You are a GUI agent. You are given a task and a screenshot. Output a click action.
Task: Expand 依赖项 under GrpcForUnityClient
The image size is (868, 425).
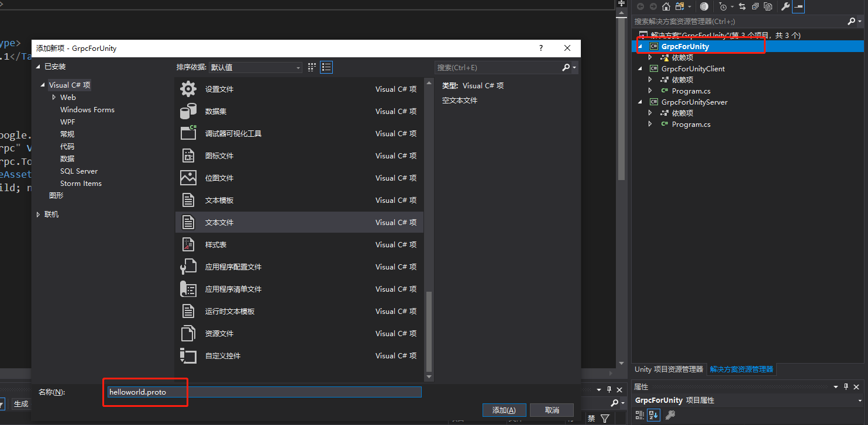pyautogui.click(x=650, y=80)
